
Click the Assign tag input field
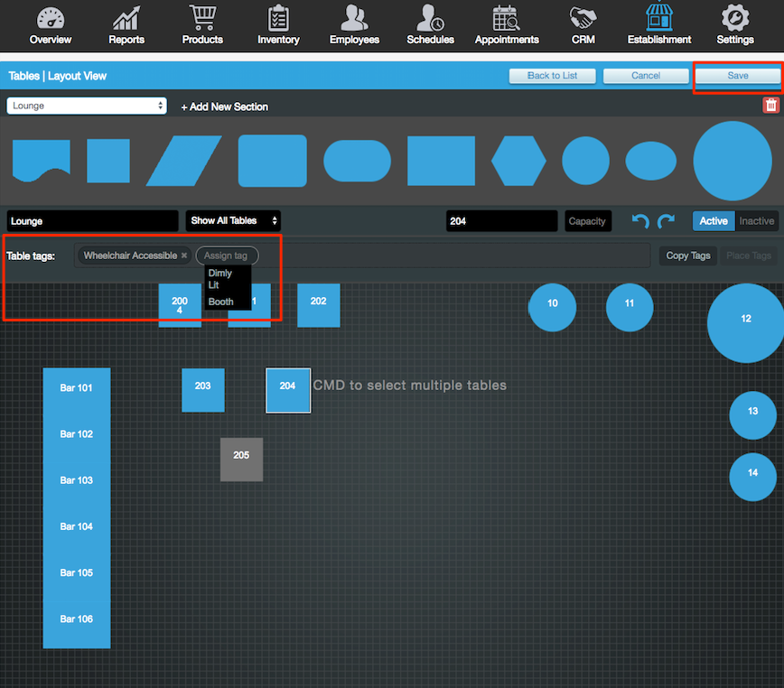[227, 256]
